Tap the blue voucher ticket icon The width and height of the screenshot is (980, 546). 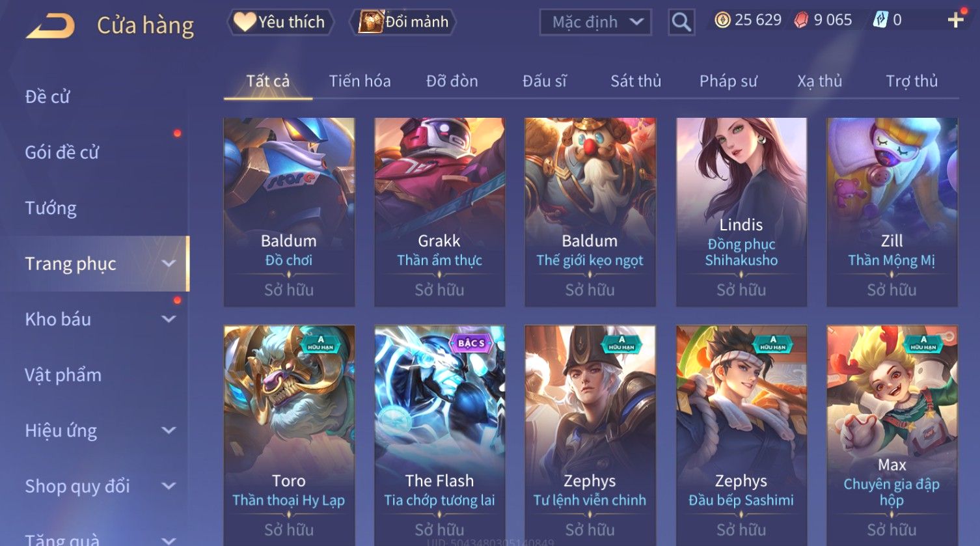880,20
